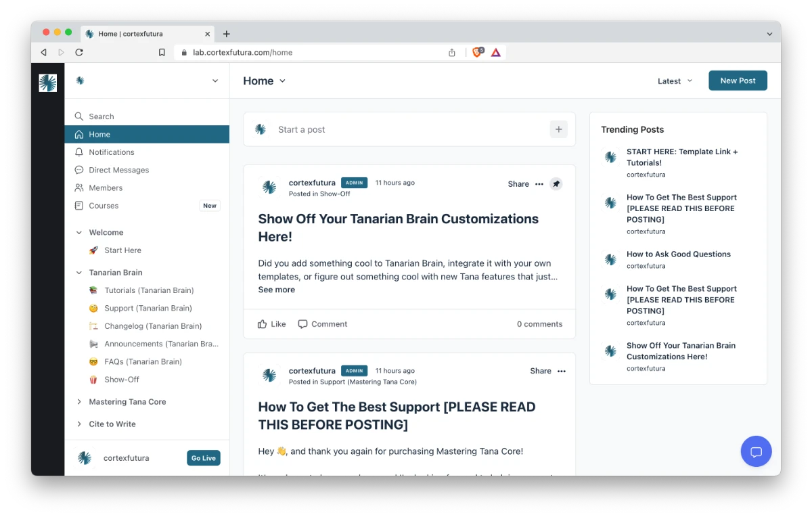Open the community switcher dropdown chevron
Screen dimensions: 812x517
coord(215,81)
